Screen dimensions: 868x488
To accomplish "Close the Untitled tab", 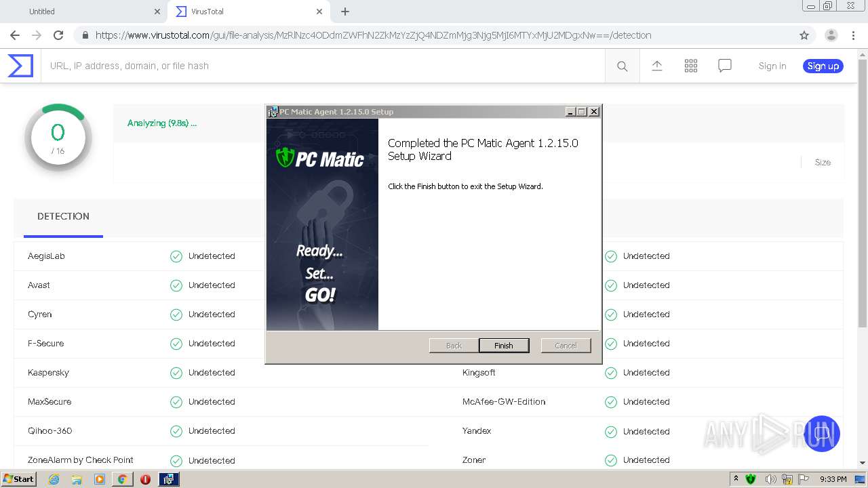I will (x=157, y=12).
